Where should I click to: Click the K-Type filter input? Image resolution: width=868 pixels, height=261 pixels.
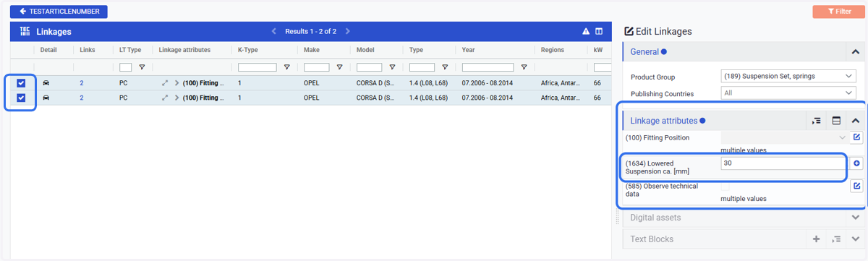pyautogui.click(x=258, y=67)
